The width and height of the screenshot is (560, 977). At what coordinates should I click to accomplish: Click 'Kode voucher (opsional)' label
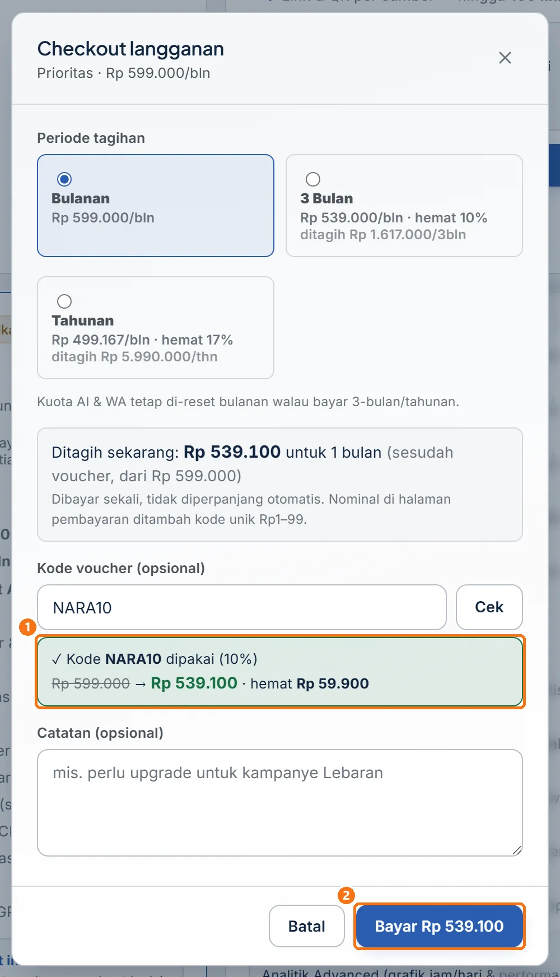pyautogui.click(x=121, y=568)
